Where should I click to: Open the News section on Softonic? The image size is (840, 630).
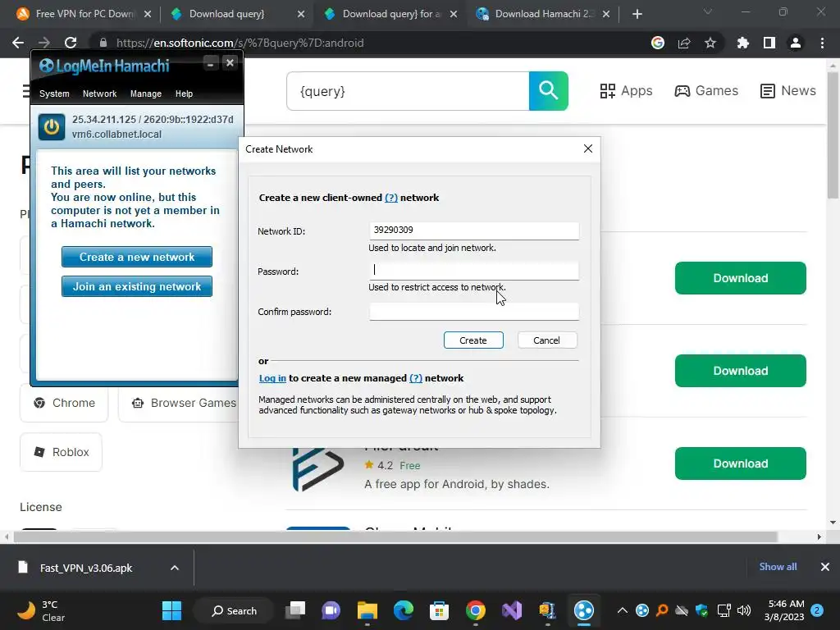787,91
